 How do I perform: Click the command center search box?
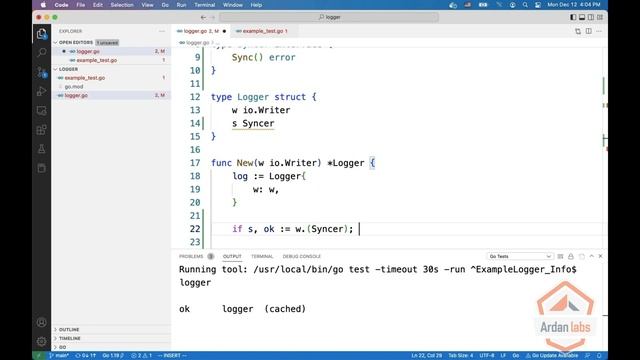click(x=329, y=17)
